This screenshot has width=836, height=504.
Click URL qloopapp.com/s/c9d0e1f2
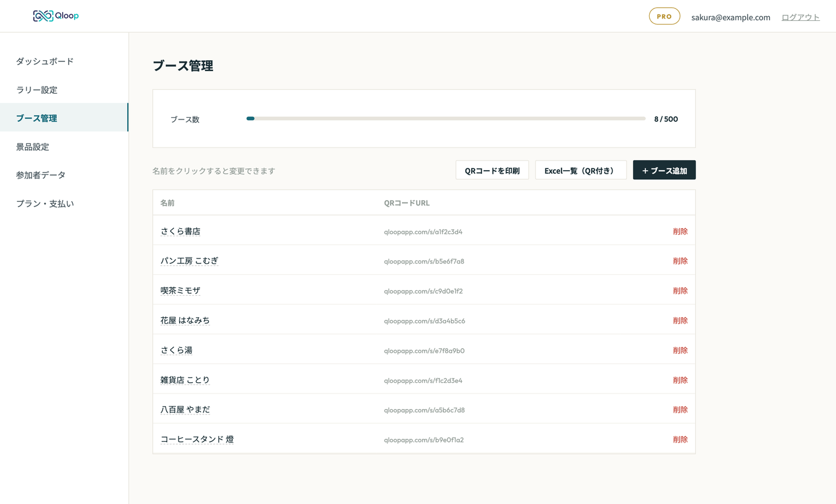[423, 291]
